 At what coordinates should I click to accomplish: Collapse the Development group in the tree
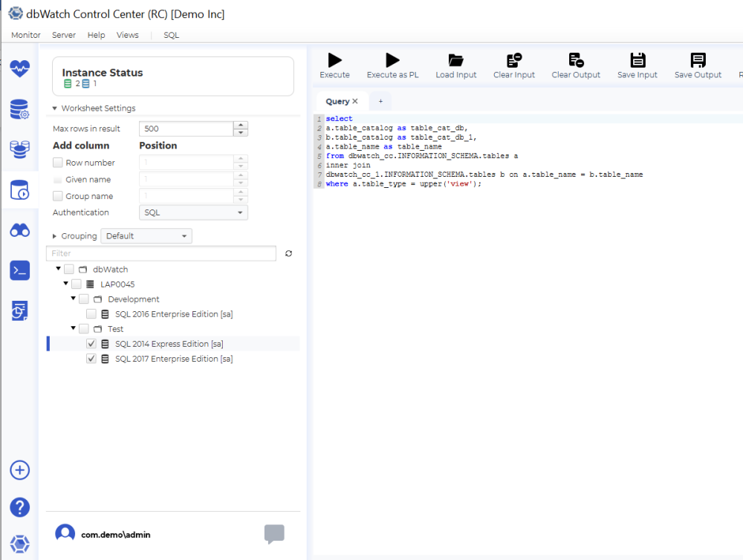tap(73, 299)
